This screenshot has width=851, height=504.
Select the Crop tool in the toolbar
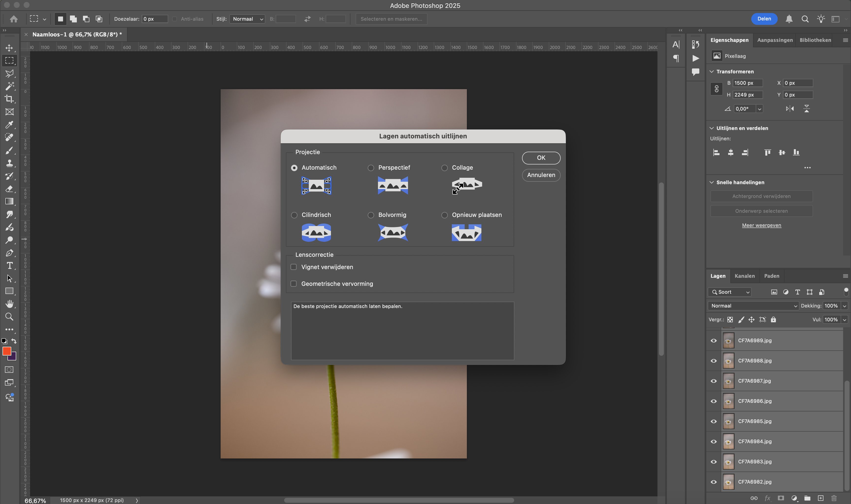click(9, 99)
